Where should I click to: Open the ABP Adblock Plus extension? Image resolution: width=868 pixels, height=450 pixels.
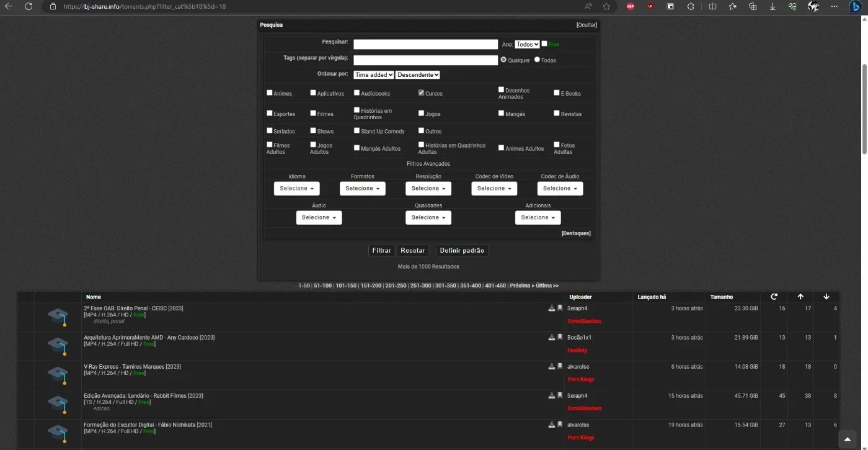(631, 6)
